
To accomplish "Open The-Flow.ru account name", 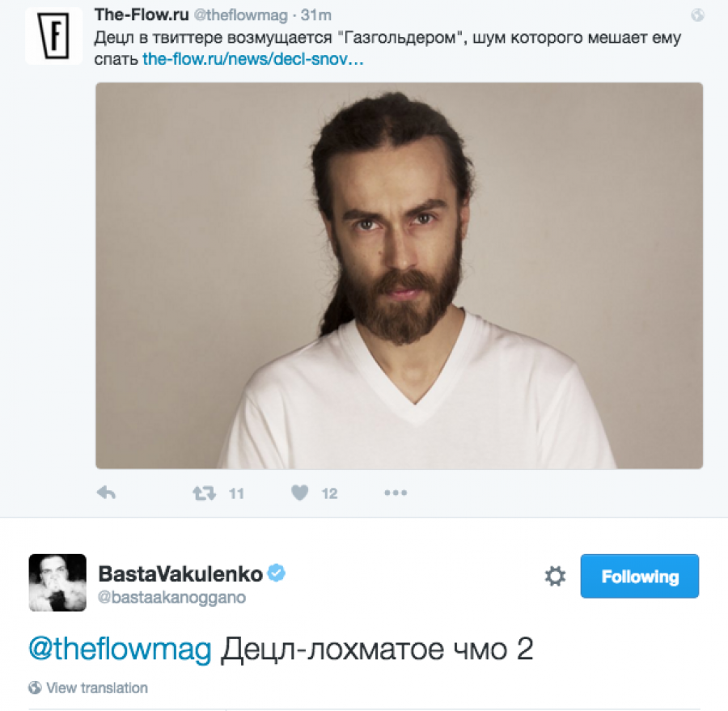I will [x=142, y=15].
